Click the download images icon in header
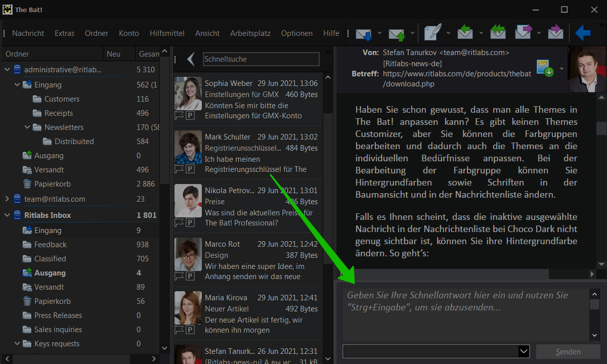 pos(545,69)
